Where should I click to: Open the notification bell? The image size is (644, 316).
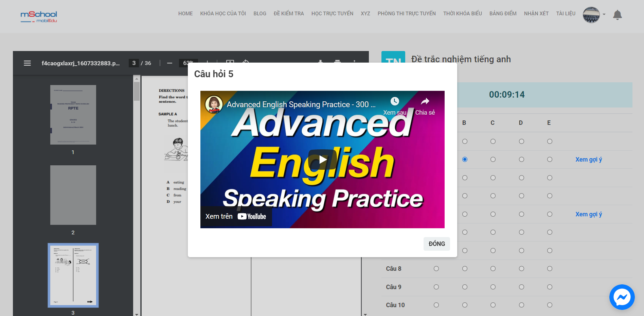point(618,15)
